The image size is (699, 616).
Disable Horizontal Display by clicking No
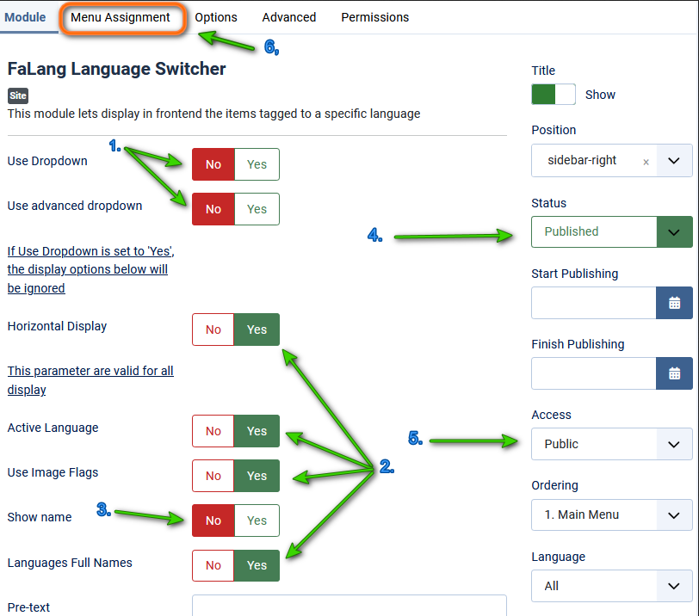pyautogui.click(x=213, y=329)
